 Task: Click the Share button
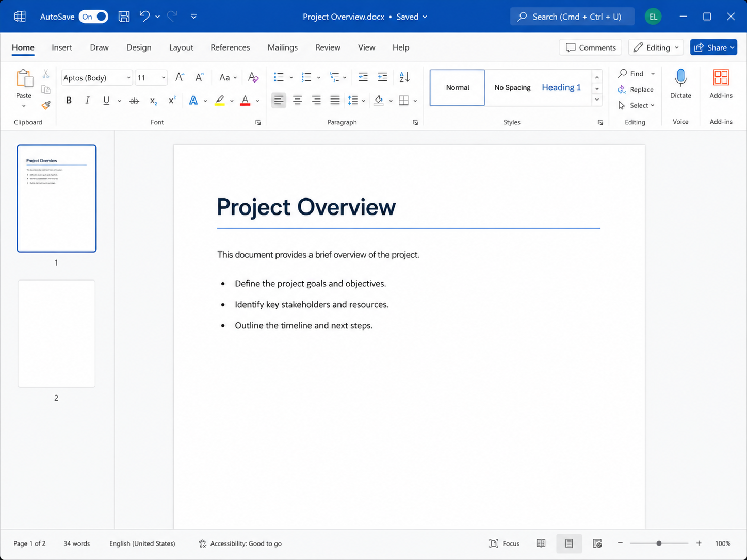coord(714,47)
